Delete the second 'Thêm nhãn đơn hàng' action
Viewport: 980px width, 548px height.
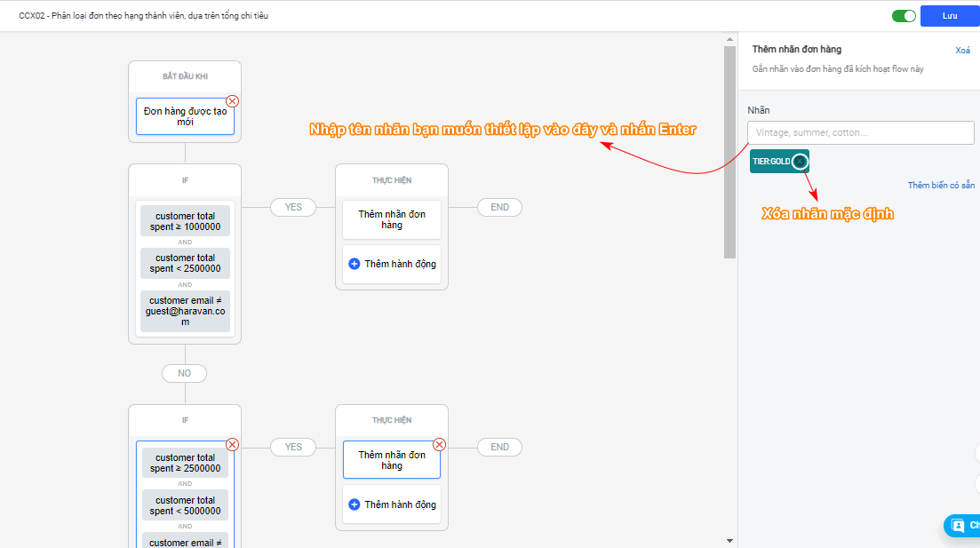click(440, 445)
